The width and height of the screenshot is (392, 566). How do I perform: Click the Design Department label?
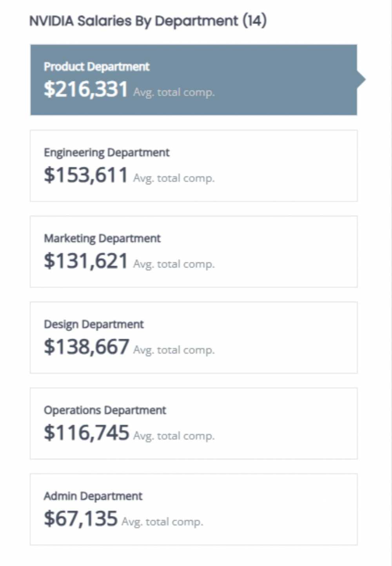(94, 324)
